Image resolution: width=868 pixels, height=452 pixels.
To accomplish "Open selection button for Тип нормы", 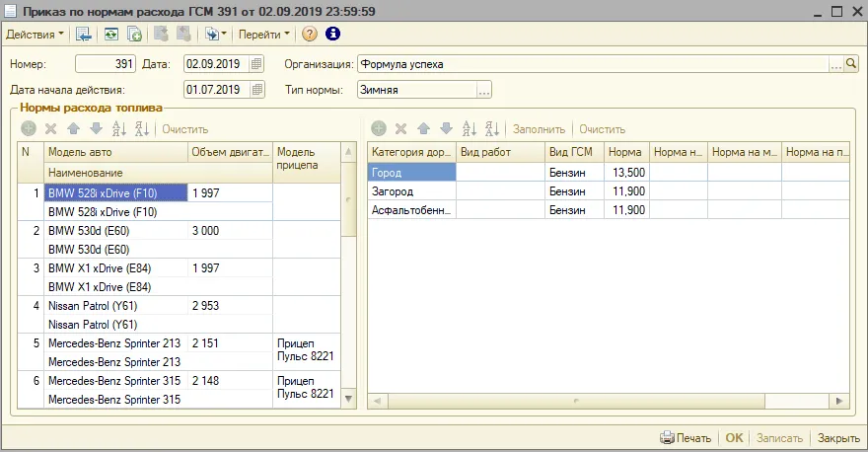I will pyautogui.click(x=484, y=90).
